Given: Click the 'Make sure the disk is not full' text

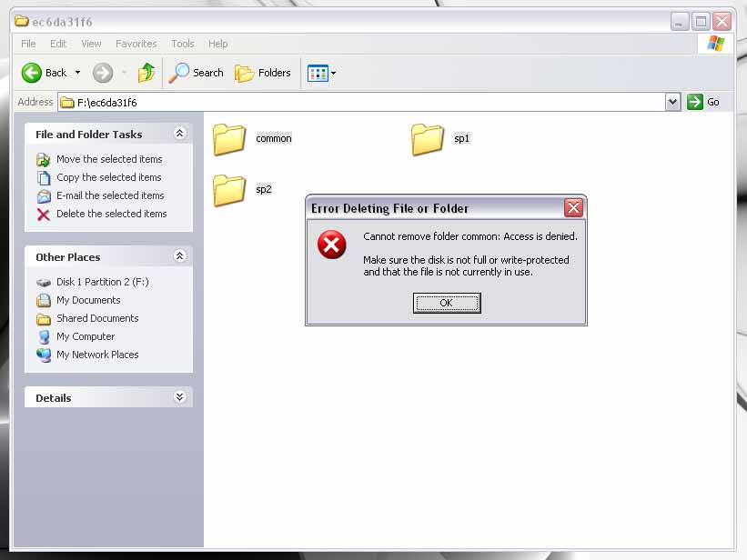Looking at the screenshot, I should click(x=466, y=265).
